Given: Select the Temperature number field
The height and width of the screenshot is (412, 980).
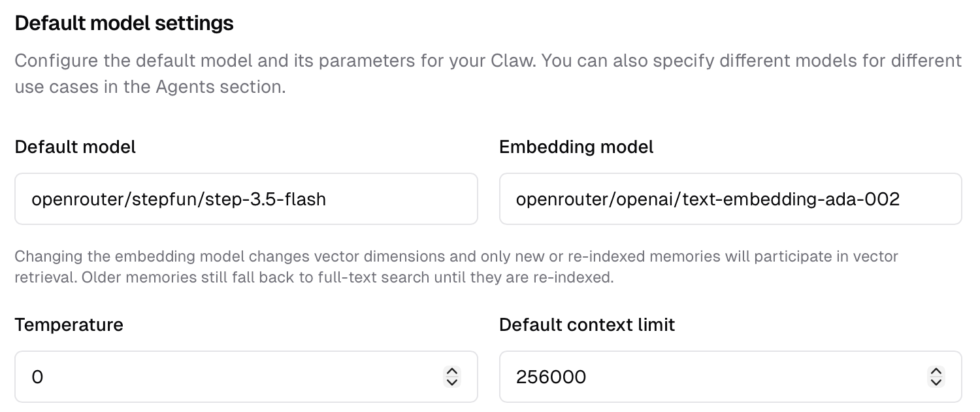Looking at the screenshot, I should [x=229, y=377].
